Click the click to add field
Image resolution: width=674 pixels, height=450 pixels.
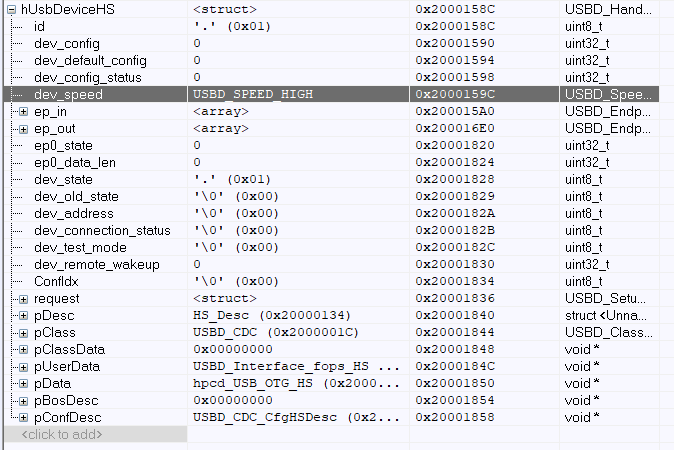point(95,434)
